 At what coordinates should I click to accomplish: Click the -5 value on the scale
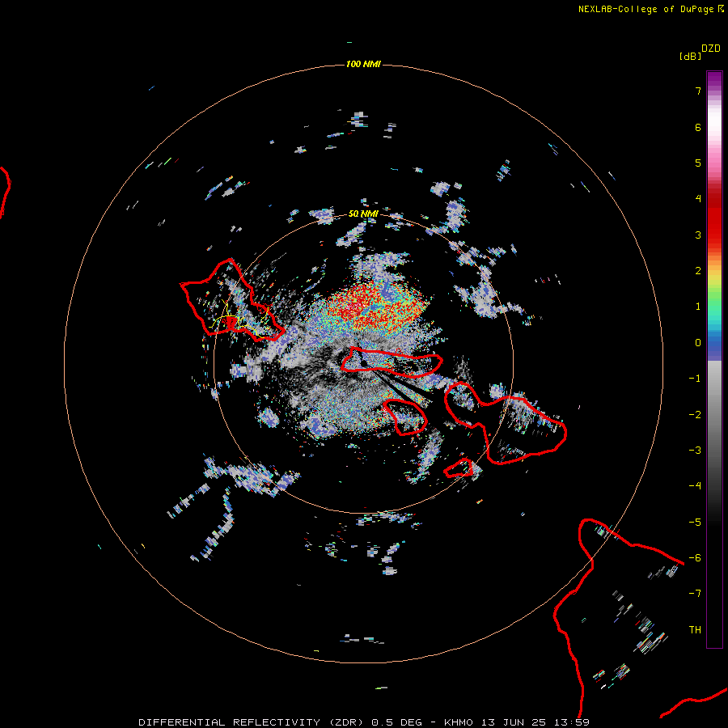[695, 523]
